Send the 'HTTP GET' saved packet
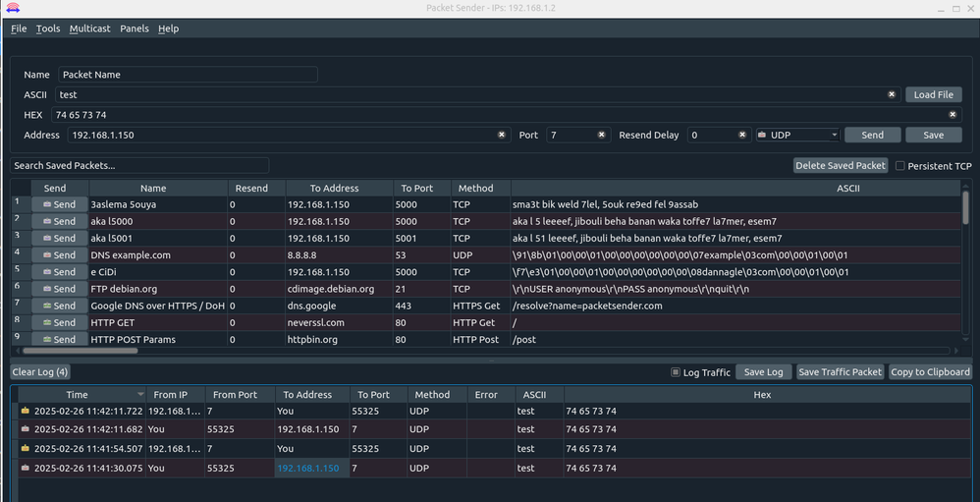This screenshot has width=980, height=502. (60, 322)
